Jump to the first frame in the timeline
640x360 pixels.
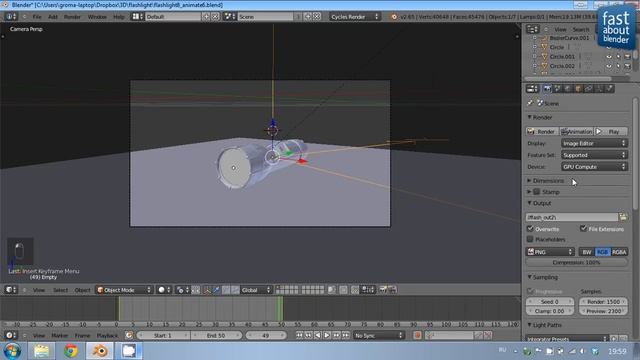[x=299, y=336]
